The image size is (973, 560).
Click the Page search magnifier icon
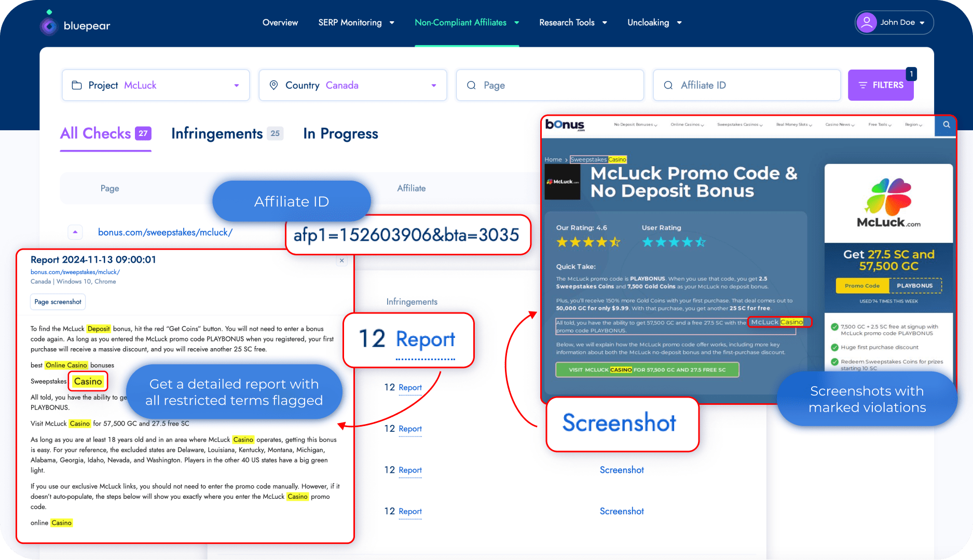tap(471, 85)
